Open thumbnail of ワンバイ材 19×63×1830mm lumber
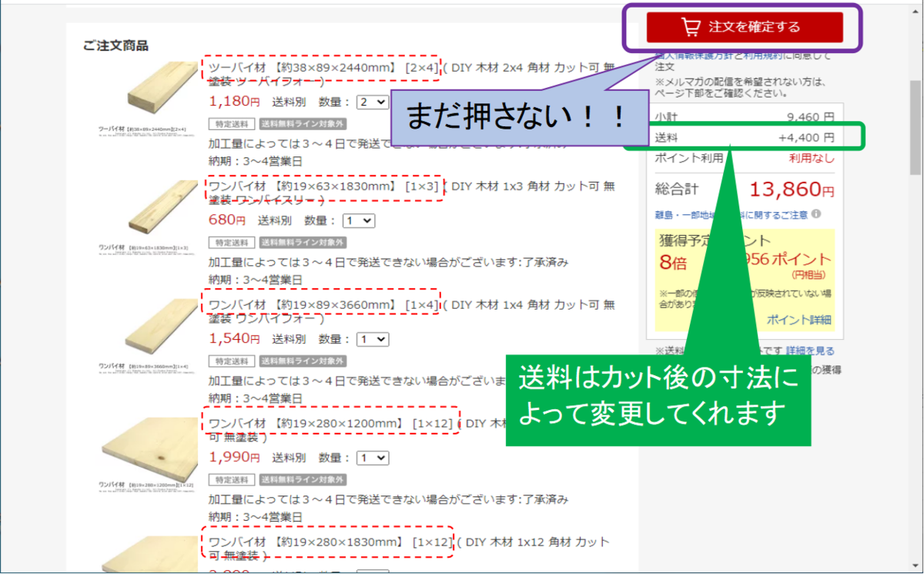 148,217
